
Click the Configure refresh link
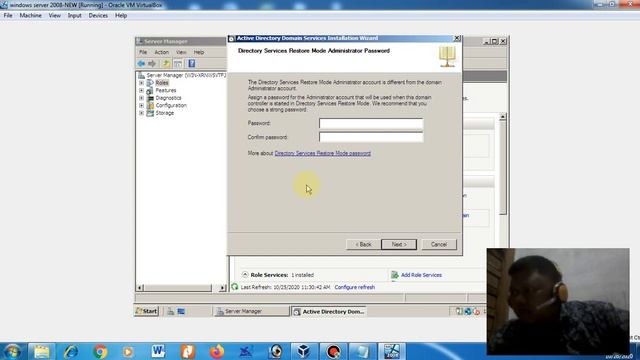pos(354,287)
